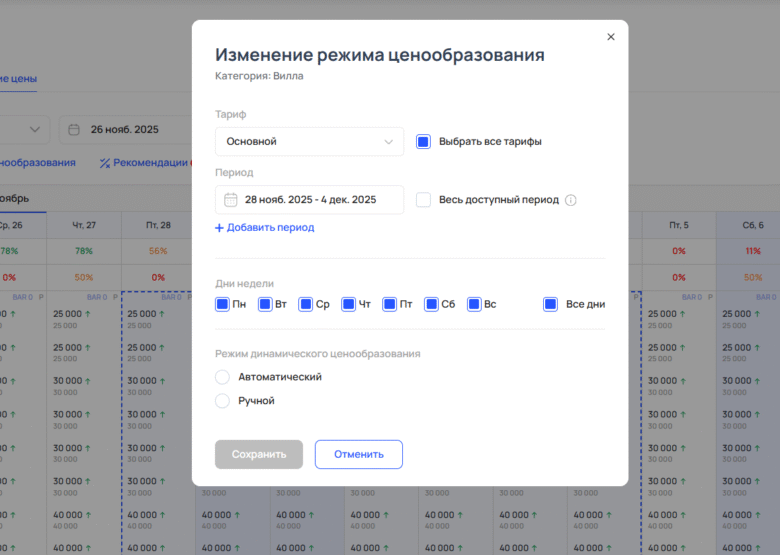780x555 pixels.
Task: Select the Ручной pricing mode radio
Action: click(x=222, y=401)
